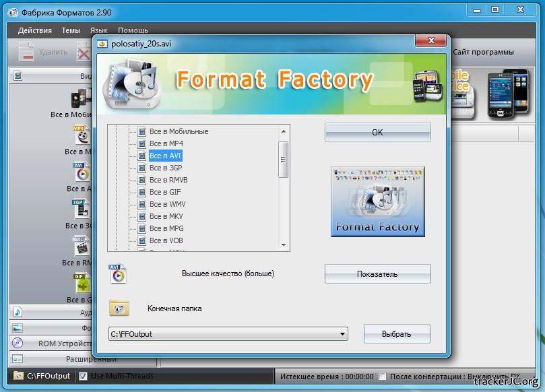Click the format list scrollbar down arrow

[x=284, y=245]
